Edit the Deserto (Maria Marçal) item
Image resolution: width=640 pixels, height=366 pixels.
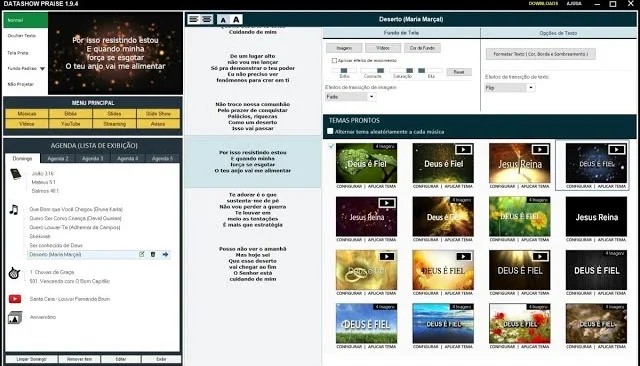coord(142,254)
